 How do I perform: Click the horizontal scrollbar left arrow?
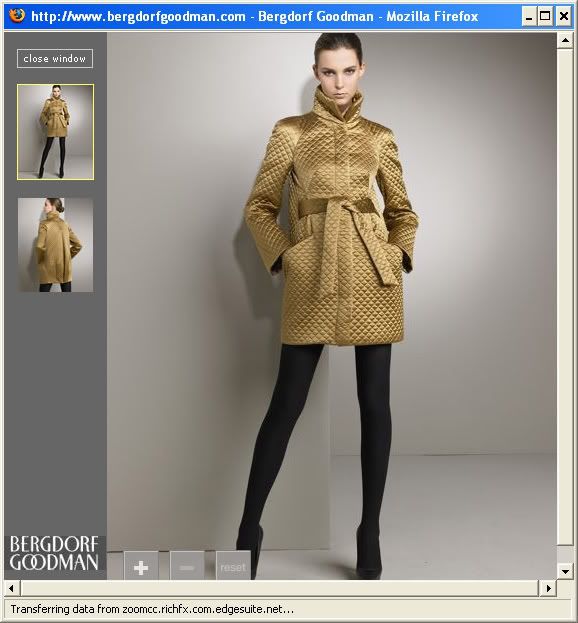[12, 588]
